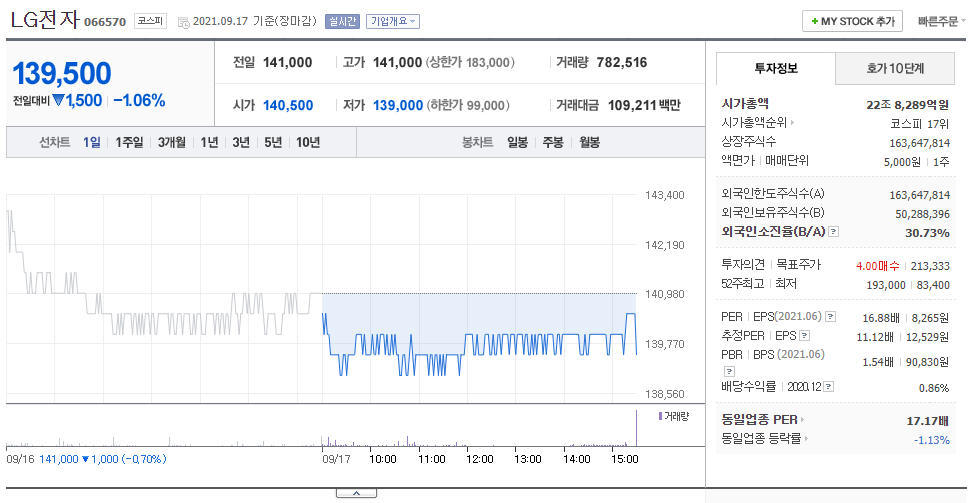Click the stock code 066570
The width and height of the screenshot is (975, 503).
coord(104,22)
